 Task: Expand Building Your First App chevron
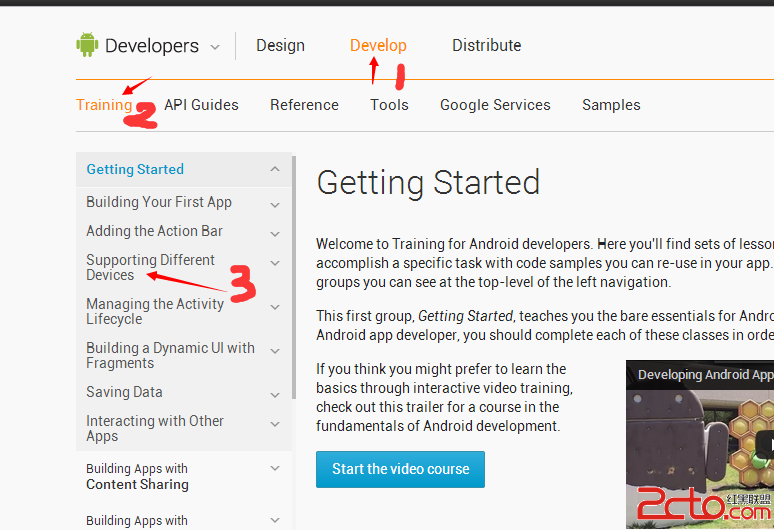click(275, 205)
